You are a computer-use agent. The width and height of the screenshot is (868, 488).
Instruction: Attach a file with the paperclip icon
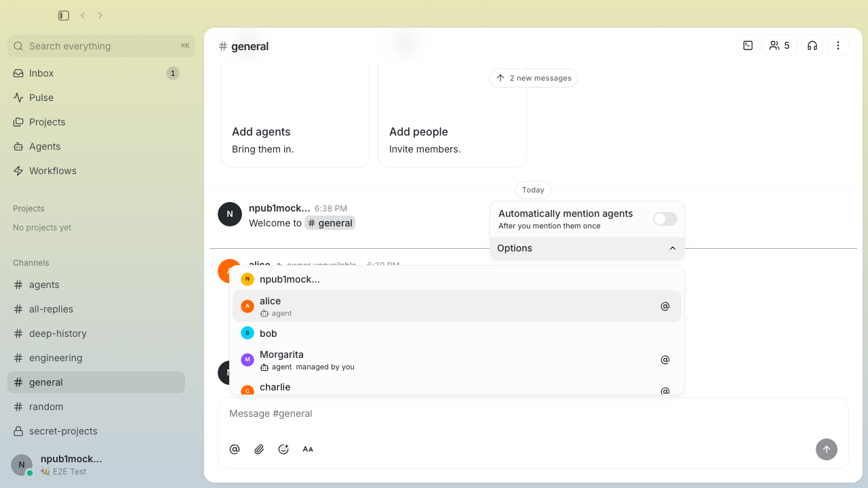click(259, 449)
